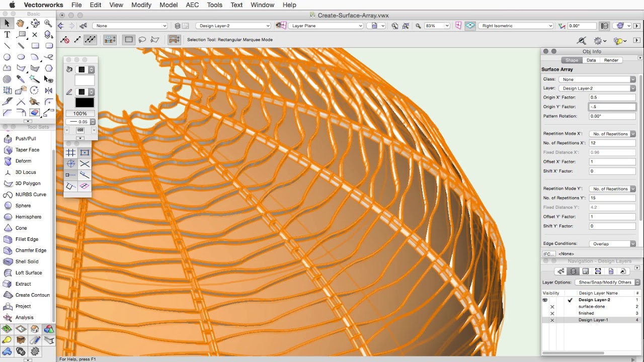Screen dimensions: 644x362
Task: Select the Spiral tool
Action: (7, 79)
